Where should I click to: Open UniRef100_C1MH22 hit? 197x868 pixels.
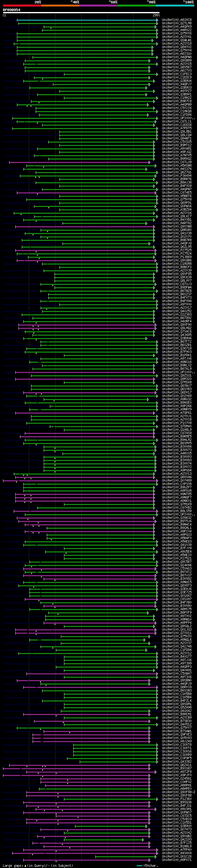tap(177, 98)
